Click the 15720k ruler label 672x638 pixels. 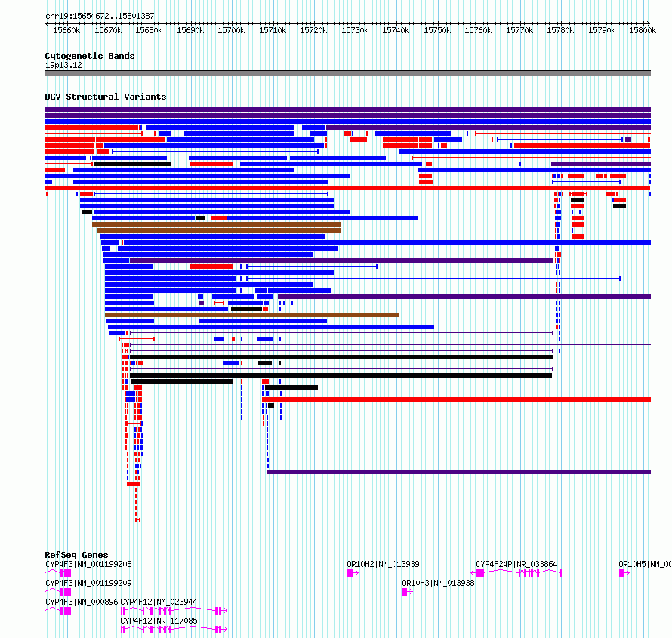pos(313,30)
